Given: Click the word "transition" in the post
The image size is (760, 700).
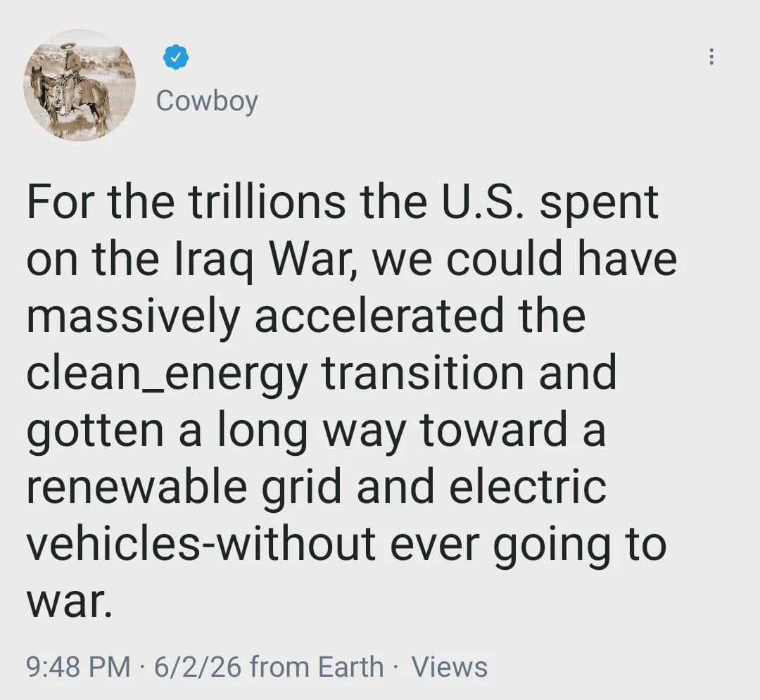Looking at the screenshot, I should [x=422, y=373].
